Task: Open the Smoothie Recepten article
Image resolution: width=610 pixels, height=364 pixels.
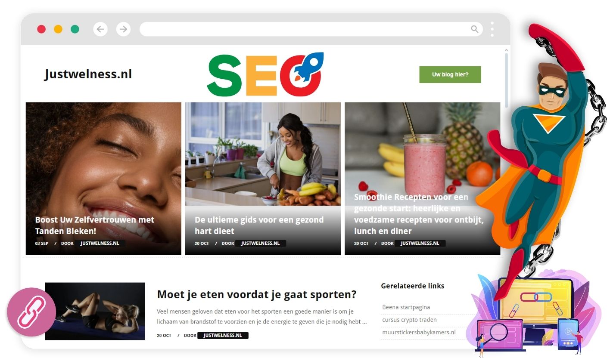Action: (419, 214)
